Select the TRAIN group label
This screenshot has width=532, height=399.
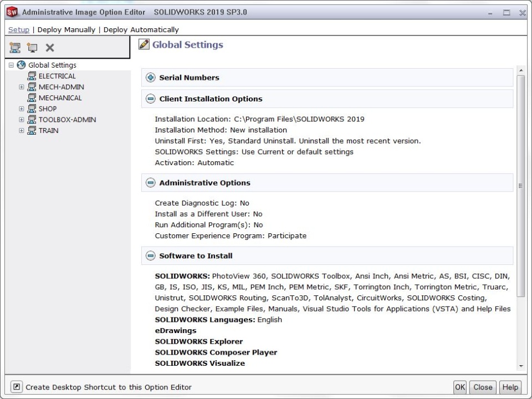click(48, 130)
